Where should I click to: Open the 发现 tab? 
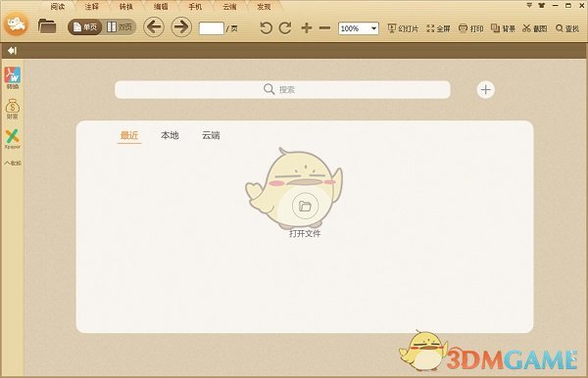point(264,7)
